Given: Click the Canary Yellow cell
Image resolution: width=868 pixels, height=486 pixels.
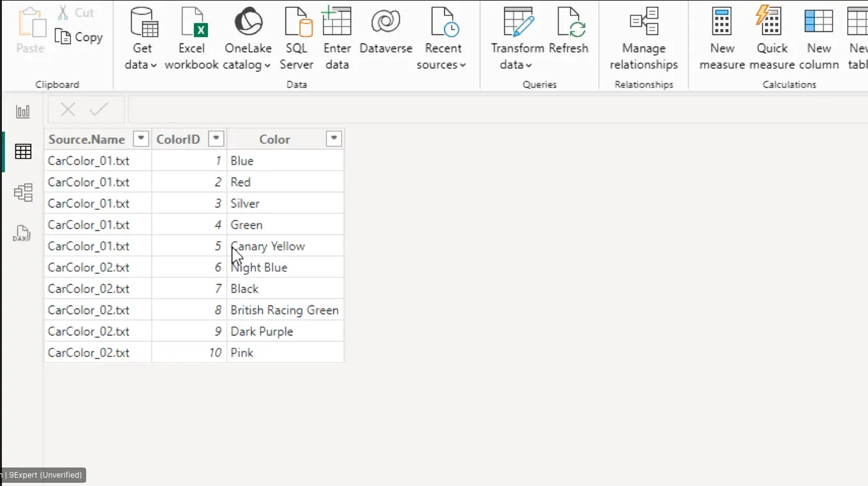Looking at the screenshot, I should tap(285, 246).
